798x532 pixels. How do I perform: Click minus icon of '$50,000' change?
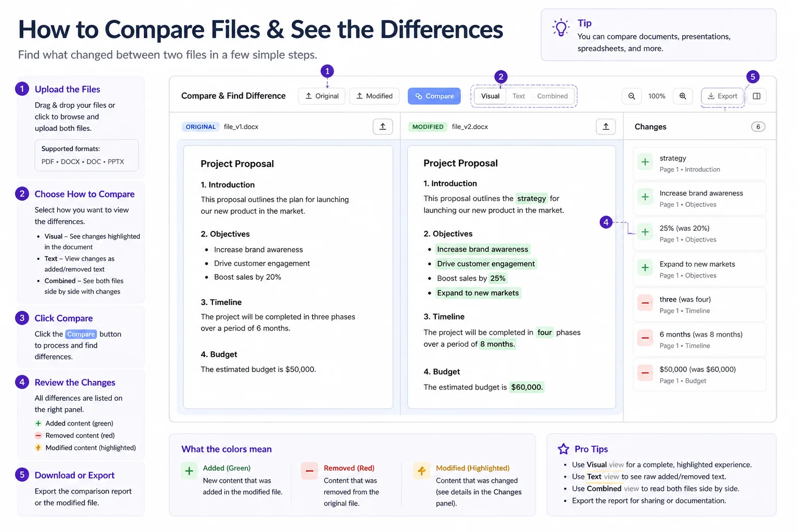pyautogui.click(x=645, y=373)
